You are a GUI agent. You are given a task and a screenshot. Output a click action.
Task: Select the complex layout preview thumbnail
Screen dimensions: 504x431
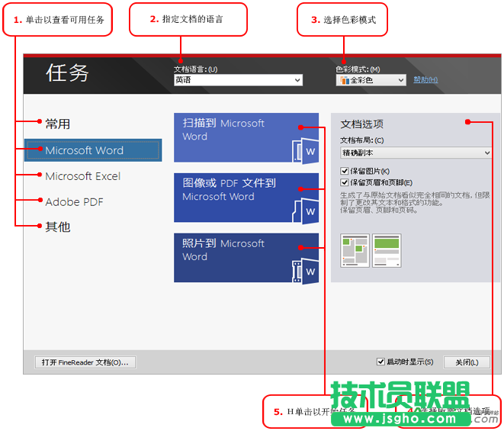tap(355, 250)
